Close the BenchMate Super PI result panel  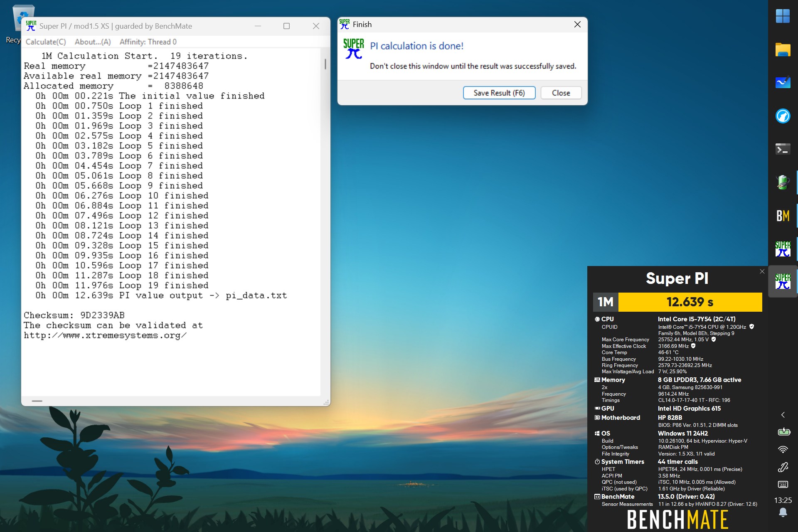coord(762,271)
